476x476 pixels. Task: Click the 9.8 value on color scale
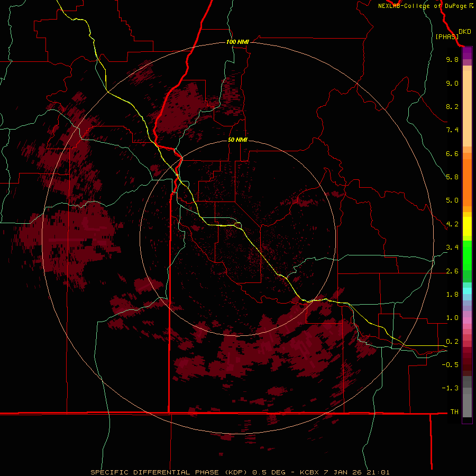(452, 59)
